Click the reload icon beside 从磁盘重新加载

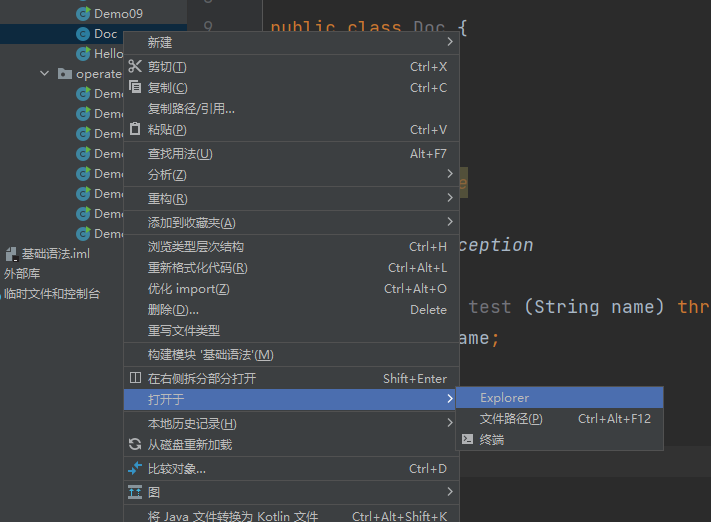[x=135, y=444]
